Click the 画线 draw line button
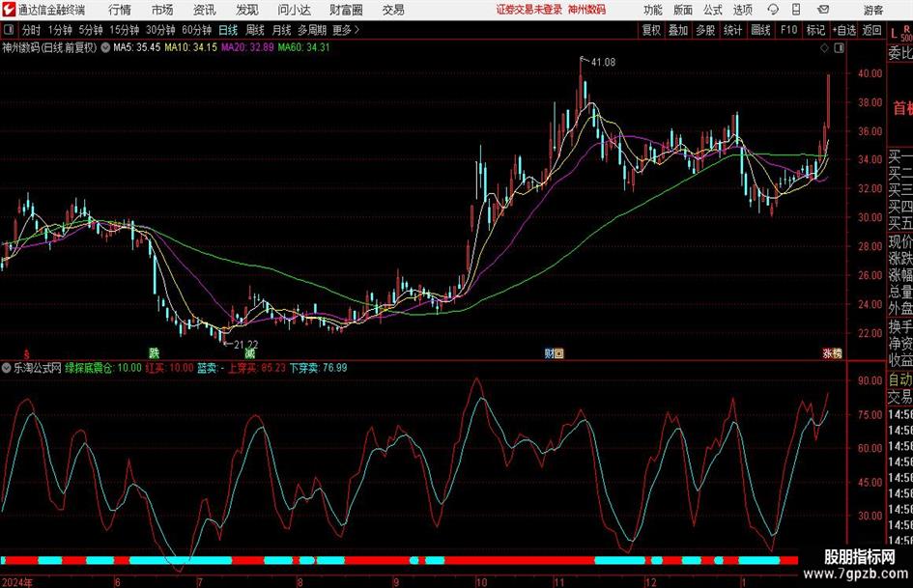This screenshot has width=913, height=588. [x=761, y=30]
